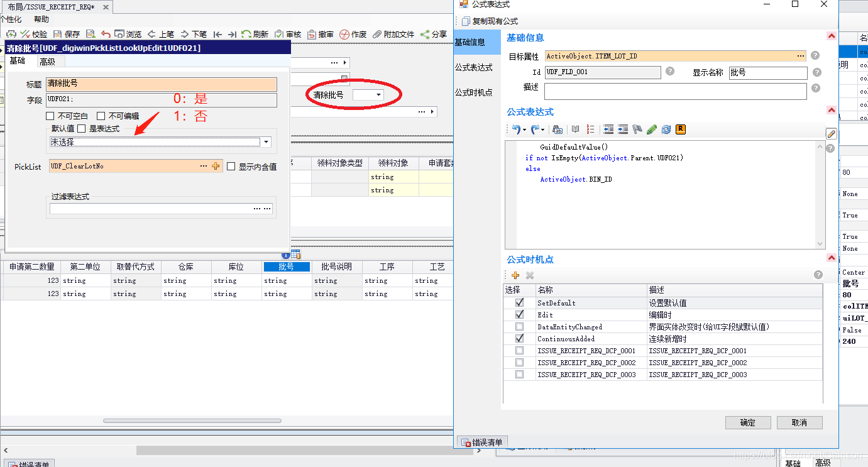Collapse the 公式时机点 section

(831, 258)
